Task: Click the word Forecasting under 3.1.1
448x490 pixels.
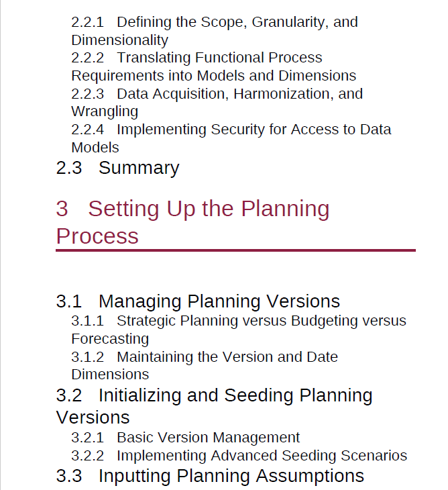Action: [x=110, y=339]
